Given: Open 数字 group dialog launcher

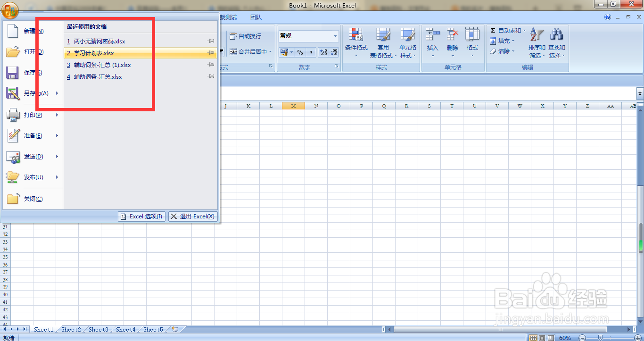Looking at the screenshot, I should click(x=337, y=67).
